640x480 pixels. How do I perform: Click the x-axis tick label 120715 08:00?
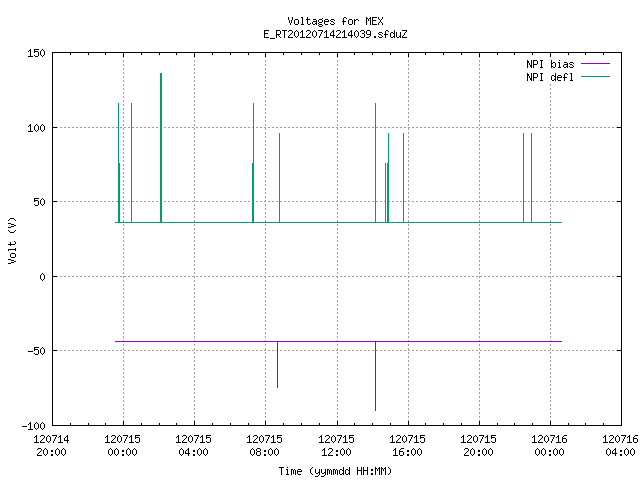point(264,446)
